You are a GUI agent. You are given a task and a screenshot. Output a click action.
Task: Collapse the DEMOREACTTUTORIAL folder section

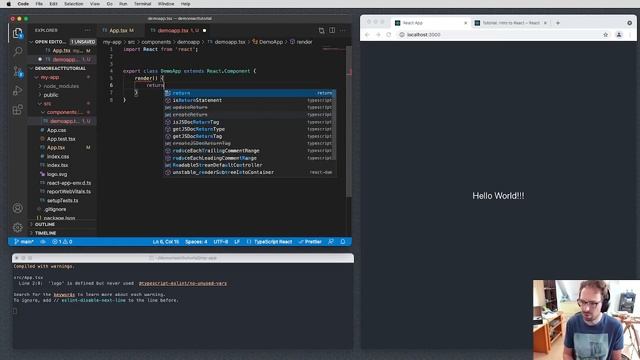[31, 68]
